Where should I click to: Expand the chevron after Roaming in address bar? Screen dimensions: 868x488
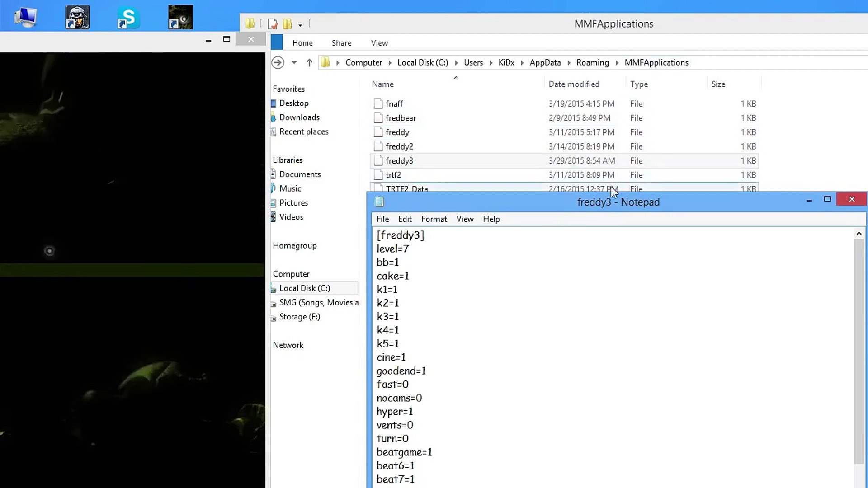617,63
